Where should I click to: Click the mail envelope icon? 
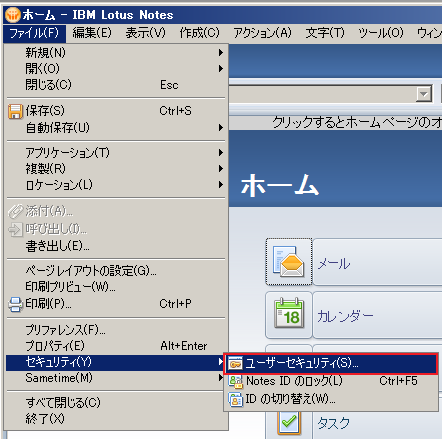coord(289,262)
